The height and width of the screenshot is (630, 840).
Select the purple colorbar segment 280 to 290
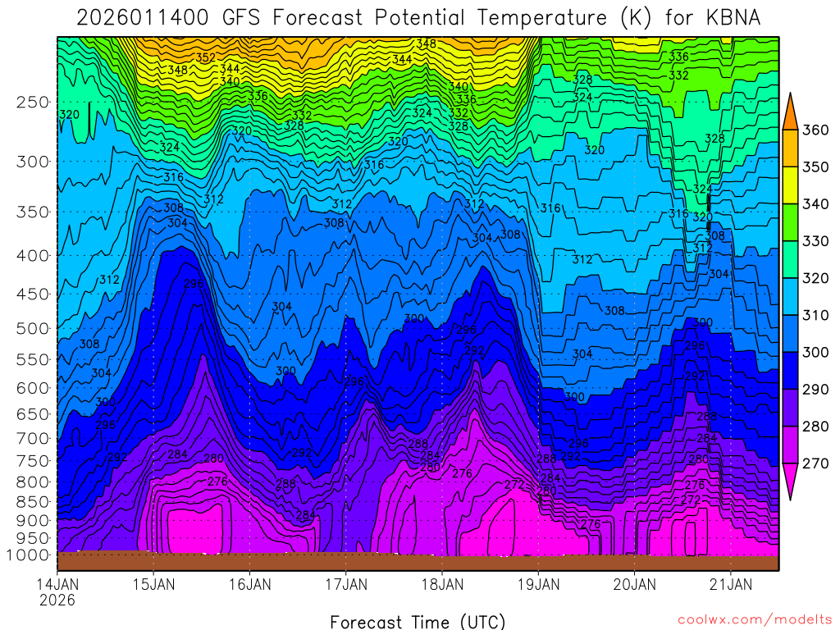790,407
